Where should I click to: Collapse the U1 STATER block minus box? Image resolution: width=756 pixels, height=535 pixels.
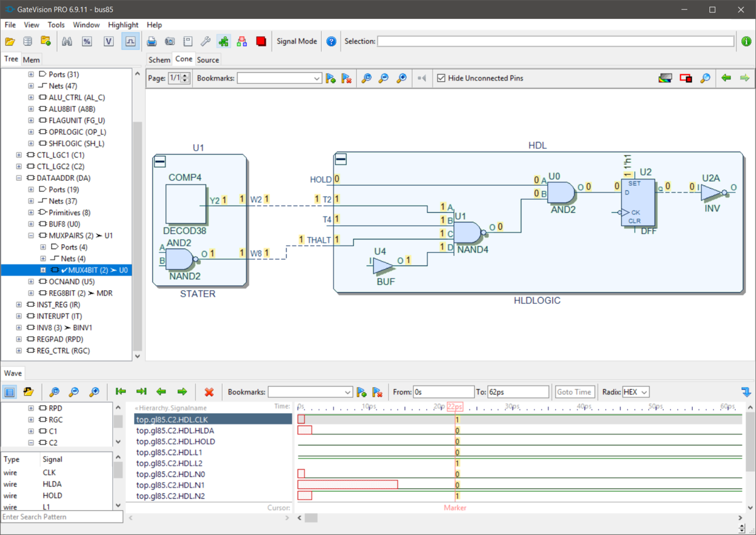[159, 162]
